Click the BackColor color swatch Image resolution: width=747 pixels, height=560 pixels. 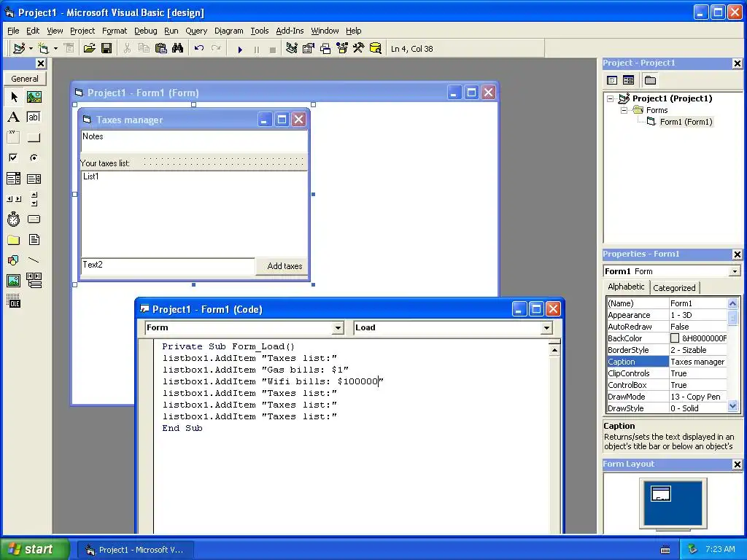click(x=675, y=338)
